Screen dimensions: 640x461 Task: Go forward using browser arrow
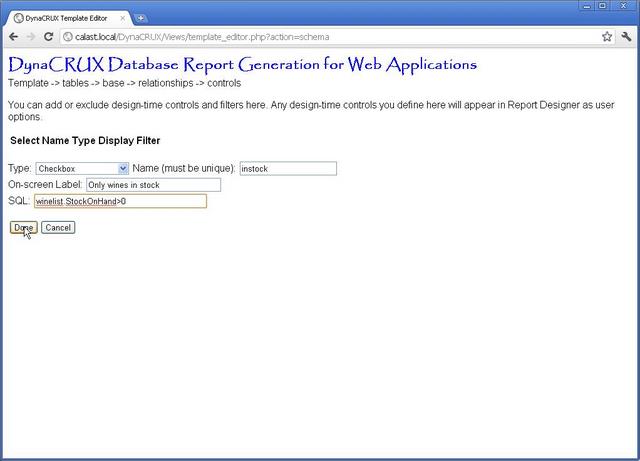[31, 37]
